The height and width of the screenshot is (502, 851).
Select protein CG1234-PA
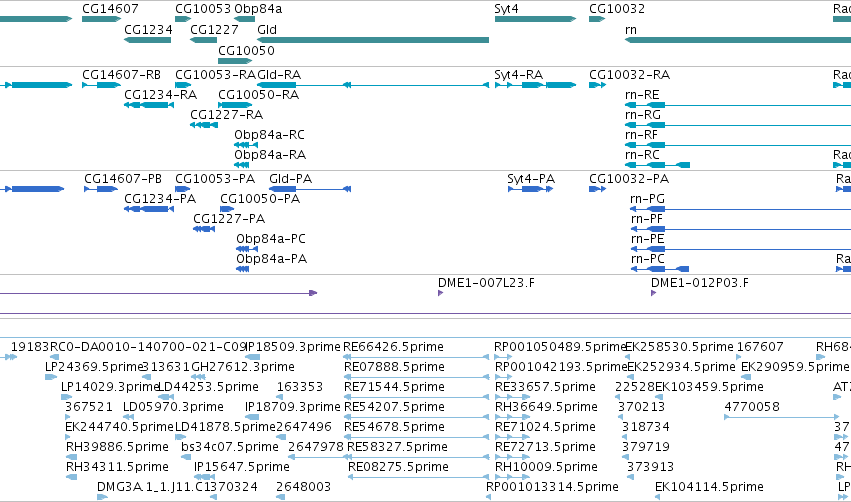pyautogui.click(x=149, y=209)
